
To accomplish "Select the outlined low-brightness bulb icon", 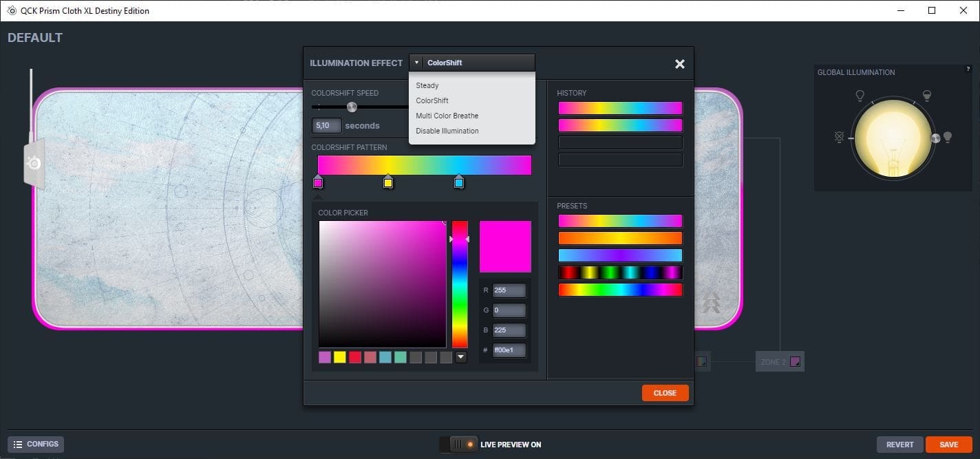I will (860, 96).
